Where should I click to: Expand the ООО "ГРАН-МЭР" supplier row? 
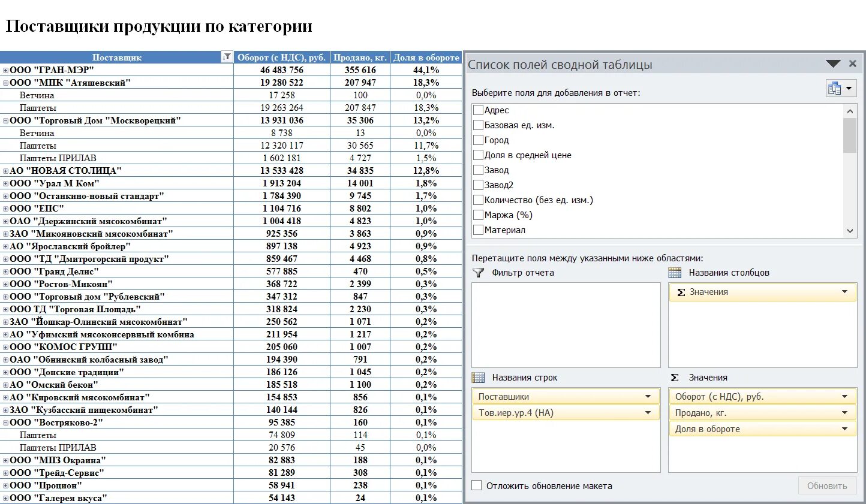5,70
